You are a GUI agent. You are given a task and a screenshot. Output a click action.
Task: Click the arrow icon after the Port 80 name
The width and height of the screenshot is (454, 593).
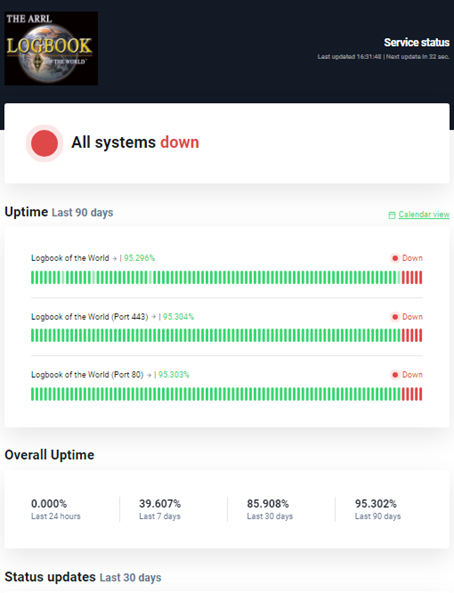pos(149,375)
